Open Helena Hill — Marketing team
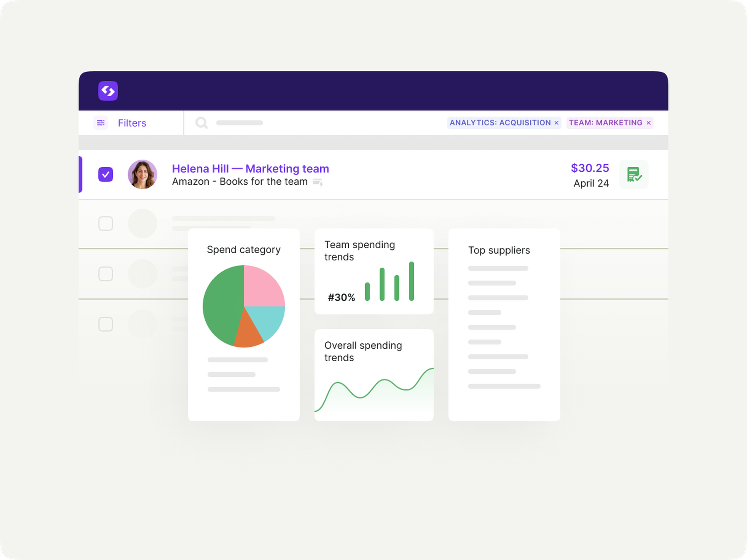The height and width of the screenshot is (560, 747). tap(250, 169)
